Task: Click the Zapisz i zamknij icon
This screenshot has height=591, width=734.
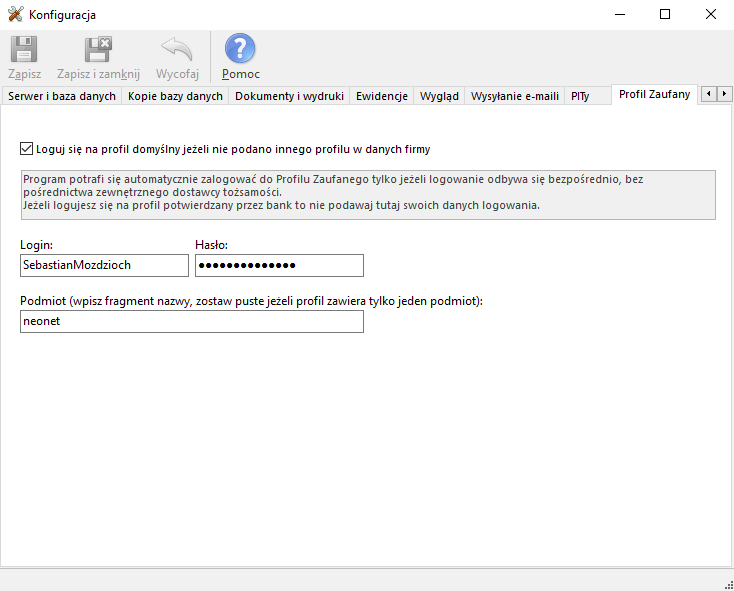Action: (x=98, y=50)
